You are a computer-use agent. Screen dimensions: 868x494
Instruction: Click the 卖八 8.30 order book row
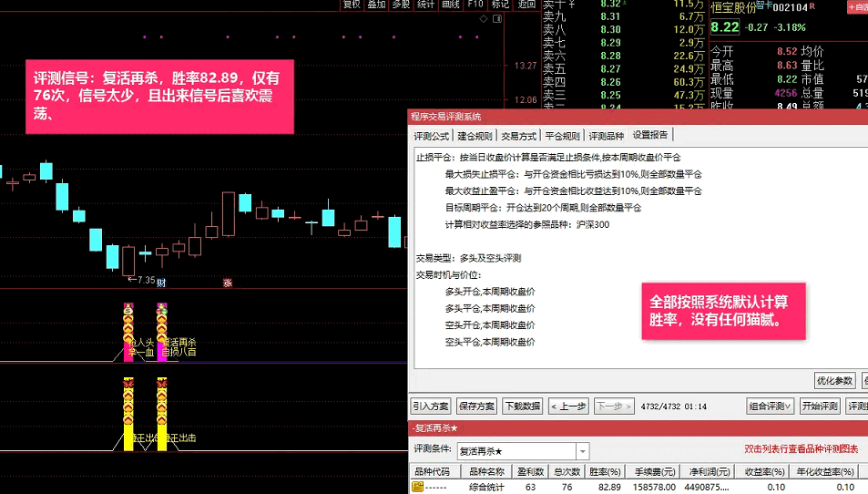click(x=622, y=30)
